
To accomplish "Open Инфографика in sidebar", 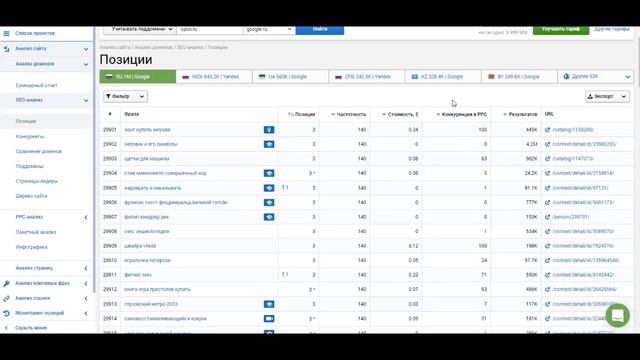I will [31, 247].
